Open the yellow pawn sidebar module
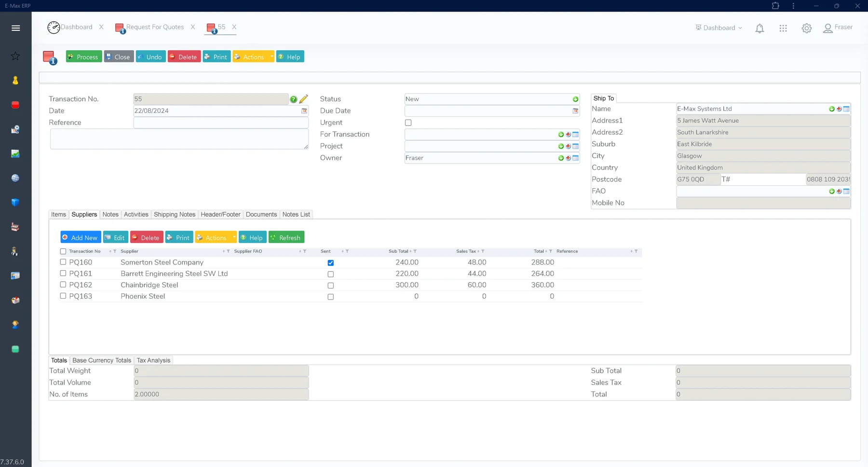This screenshot has width=868, height=467. tap(15, 81)
